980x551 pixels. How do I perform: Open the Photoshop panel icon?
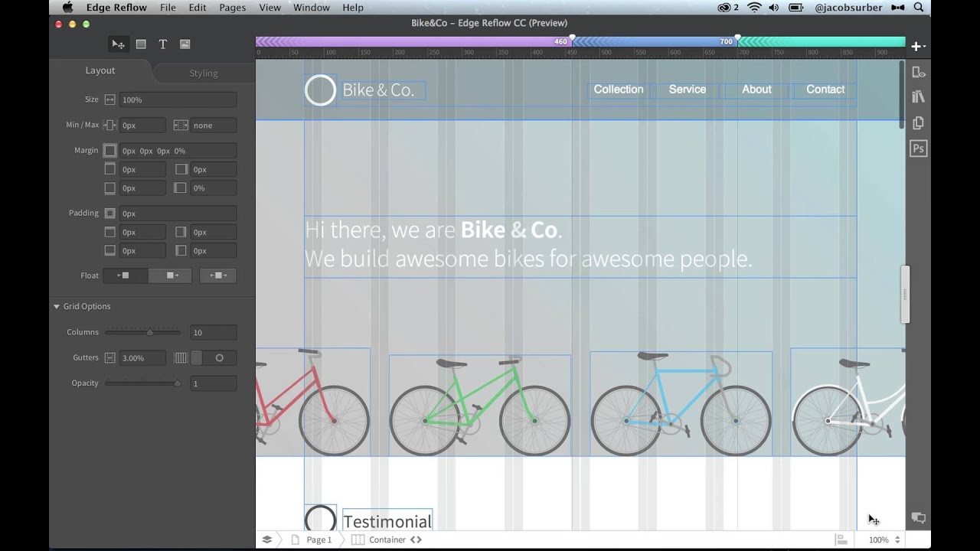[x=919, y=148]
